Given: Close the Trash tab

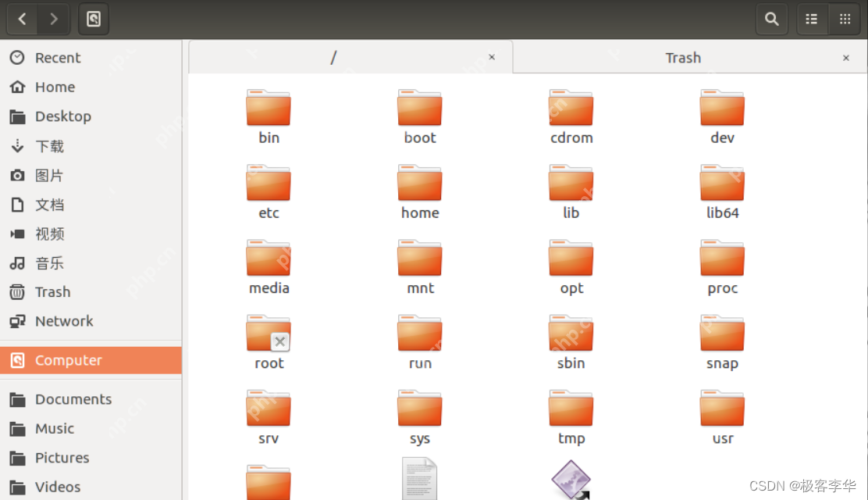Looking at the screenshot, I should click(845, 58).
